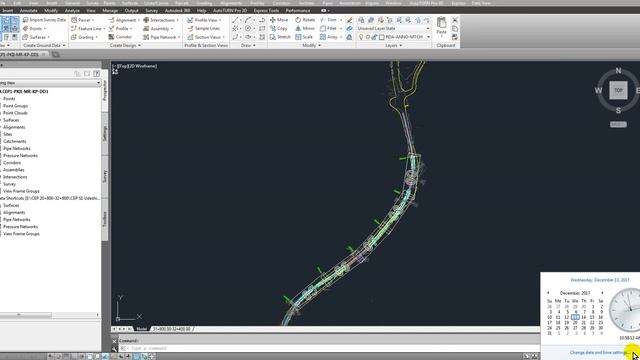Expand the Create Design panel
This screenshot has height=360, width=640.
pyautogui.click(x=125, y=45)
